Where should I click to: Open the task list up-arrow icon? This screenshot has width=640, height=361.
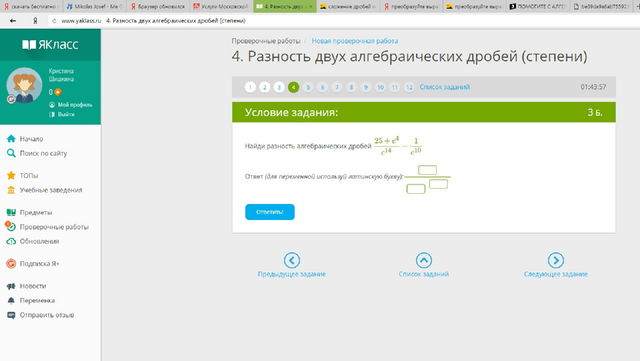424,260
